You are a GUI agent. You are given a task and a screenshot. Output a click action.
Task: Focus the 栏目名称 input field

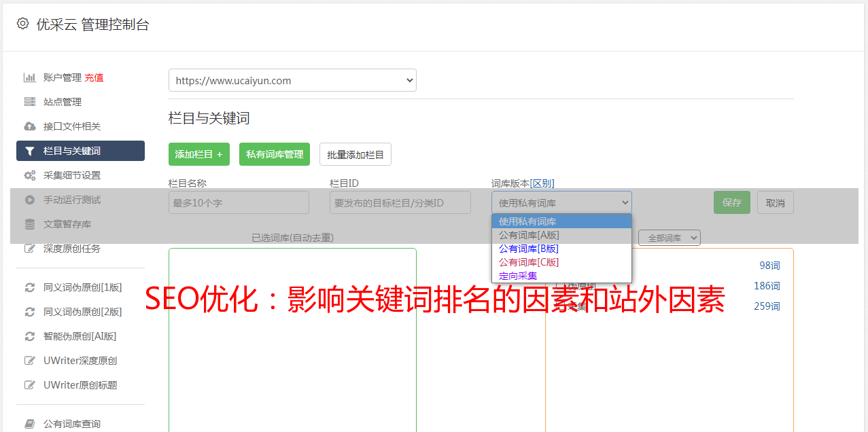click(239, 202)
